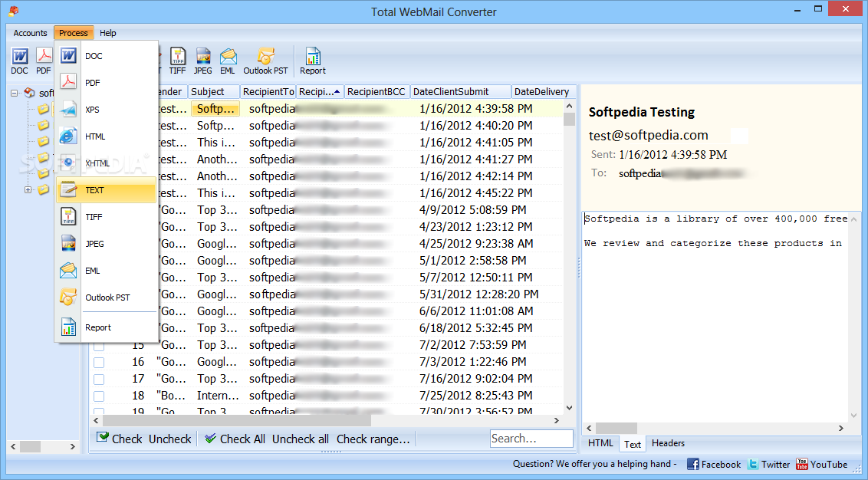Click message list vertical scrollbar down arrow
868x480 pixels.
(569, 408)
